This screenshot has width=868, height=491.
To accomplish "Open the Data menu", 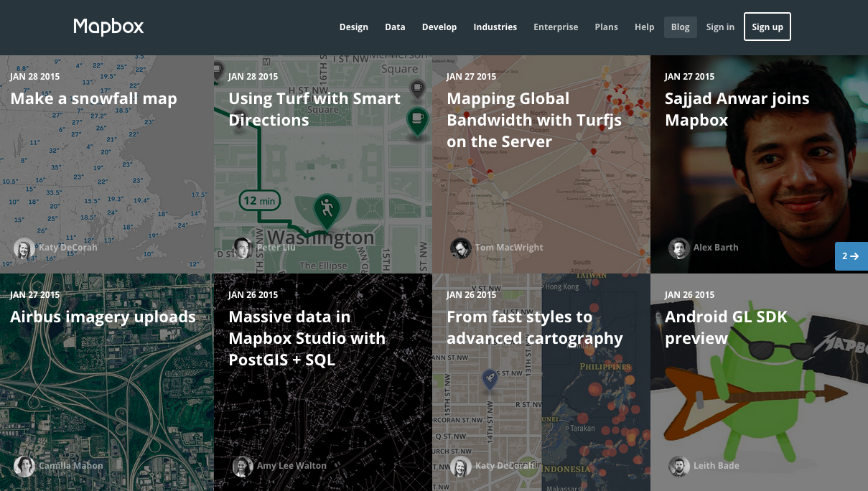I will [x=395, y=27].
